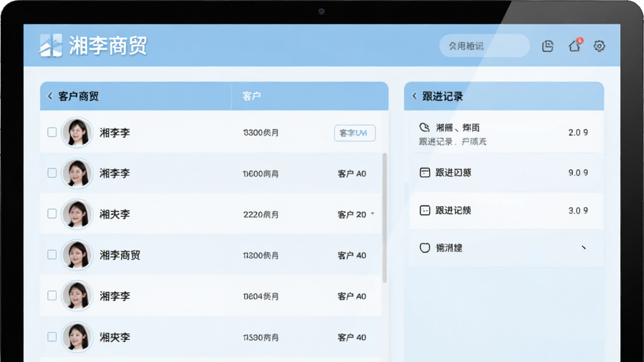Click the outlined 客户 button in first row
The width and height of the screenshot is (644, 362).
pos(355,133)
